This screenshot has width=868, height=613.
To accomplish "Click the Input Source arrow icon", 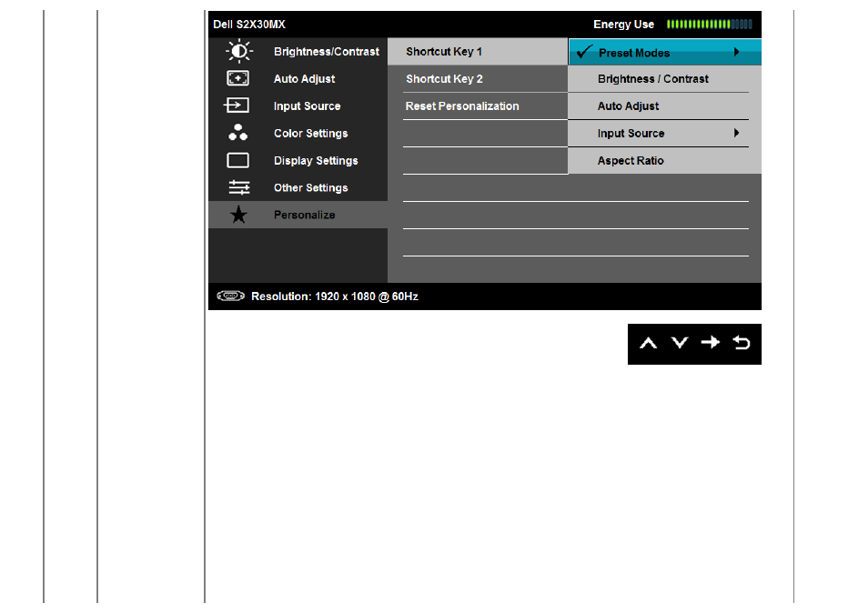I will [237, 106].
